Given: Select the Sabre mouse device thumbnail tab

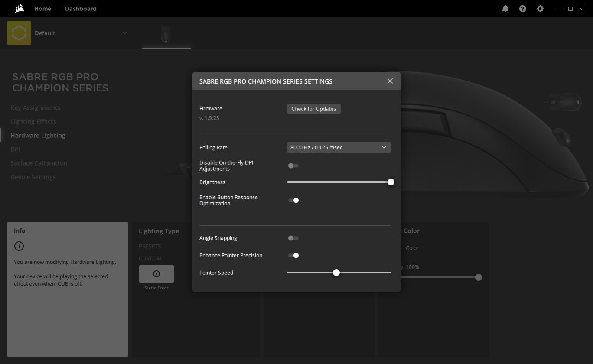Looking at the screenshot, I should (x=166, y=34).
